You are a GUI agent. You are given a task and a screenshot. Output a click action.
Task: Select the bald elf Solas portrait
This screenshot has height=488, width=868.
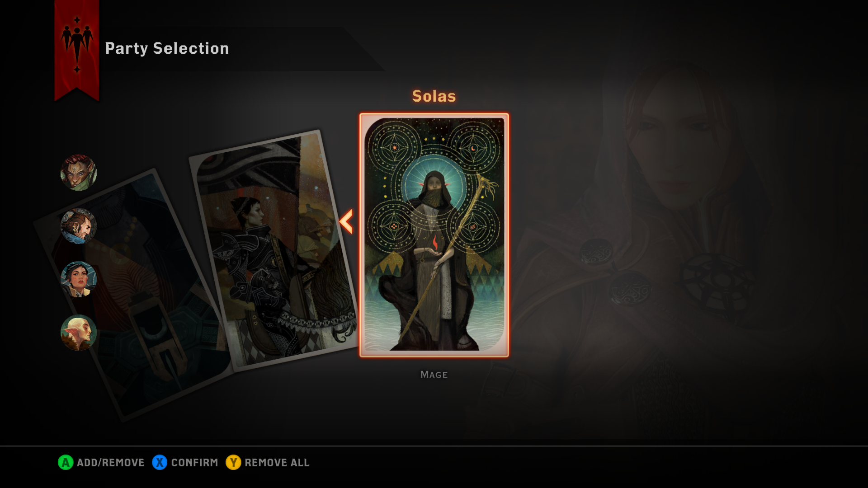pos(79,333)
